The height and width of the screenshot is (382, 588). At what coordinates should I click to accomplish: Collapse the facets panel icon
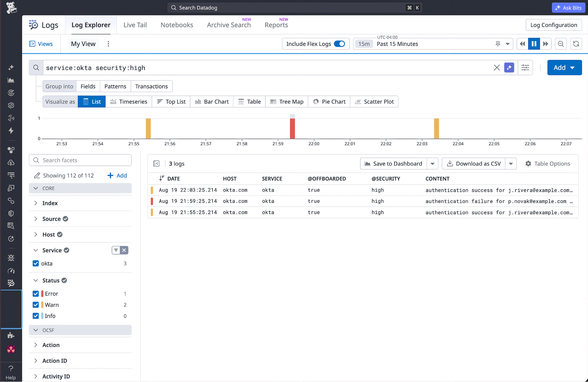[x=156, y=164]
